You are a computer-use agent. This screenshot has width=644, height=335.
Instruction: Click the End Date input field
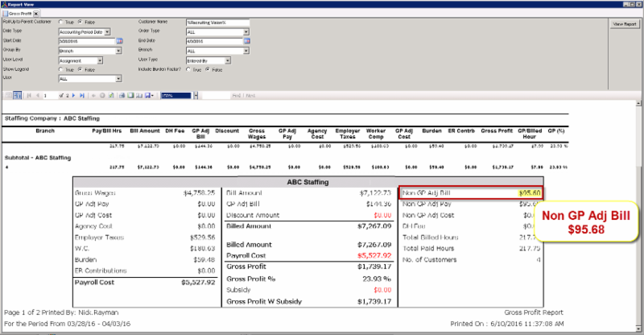[214, 41]
